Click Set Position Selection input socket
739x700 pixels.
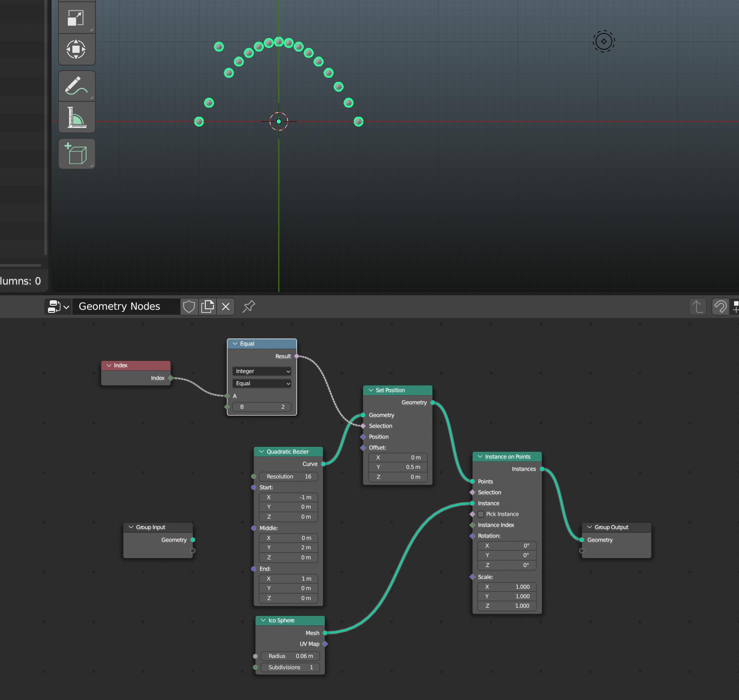click(363, 426)
